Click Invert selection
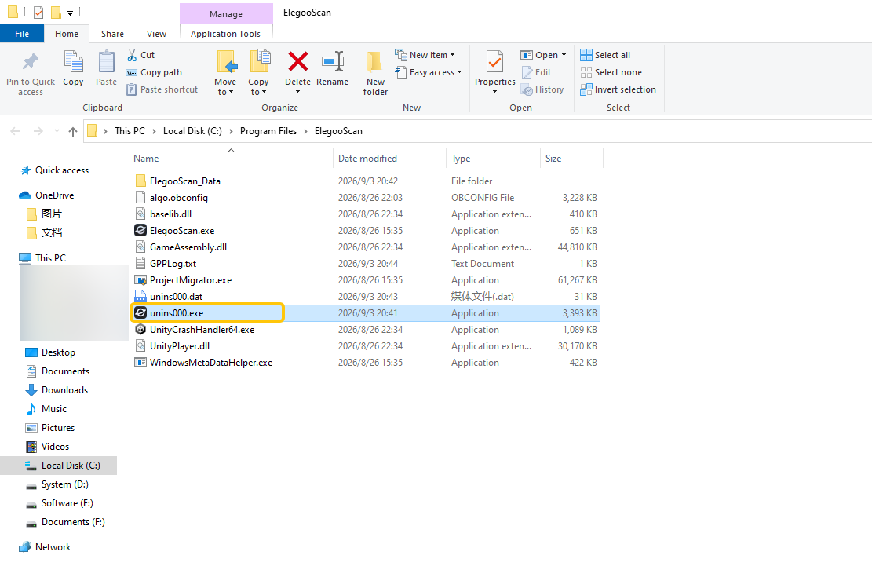Viewport: 872px width, 588px height. [x=618, y=89]
